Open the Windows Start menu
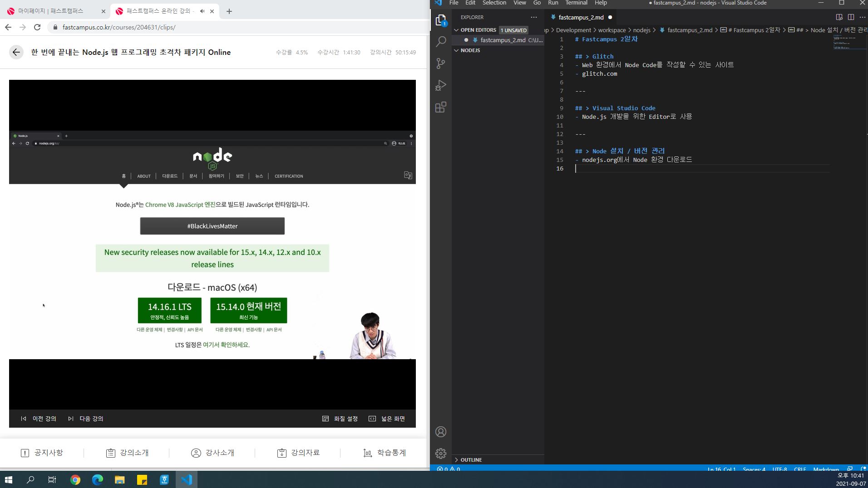The height and width of the screenshot is (488, 868). [8, 479]
